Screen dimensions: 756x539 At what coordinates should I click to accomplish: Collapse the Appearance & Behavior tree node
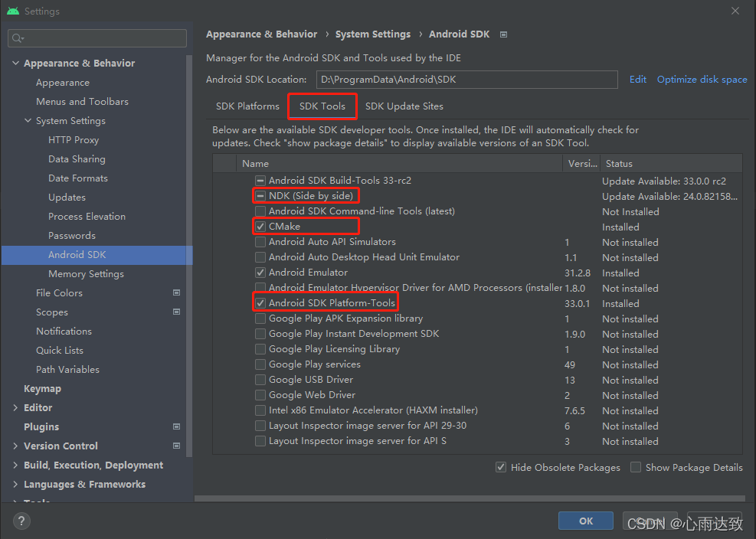pyautogui.click(x=15, y=63)
